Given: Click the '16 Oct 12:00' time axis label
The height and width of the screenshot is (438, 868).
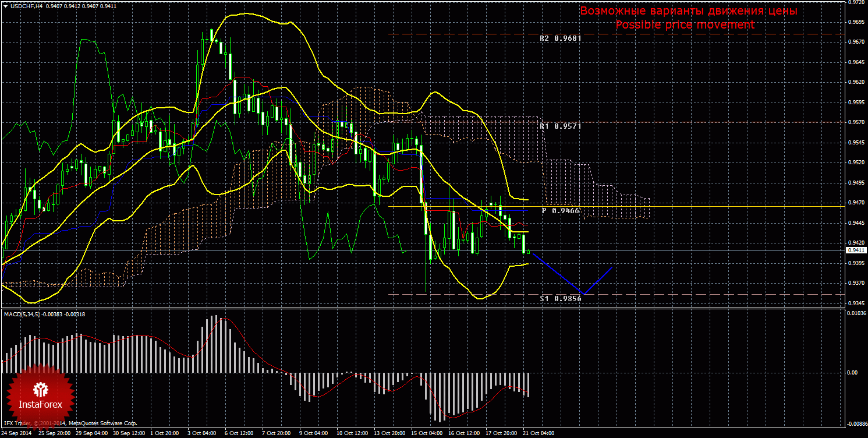Looking at the screenshot, I should click(465, 433).
